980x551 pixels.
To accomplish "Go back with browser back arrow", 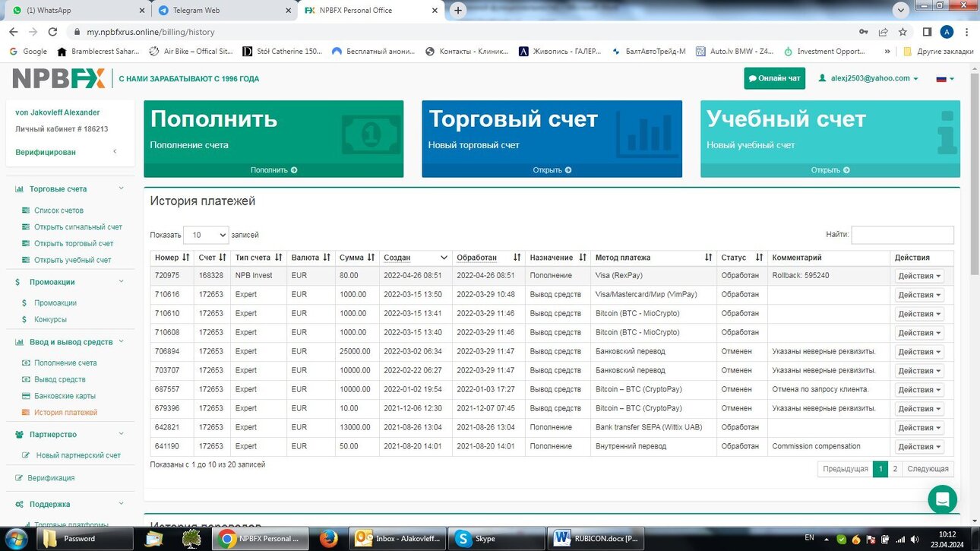I will coord(13,32).
